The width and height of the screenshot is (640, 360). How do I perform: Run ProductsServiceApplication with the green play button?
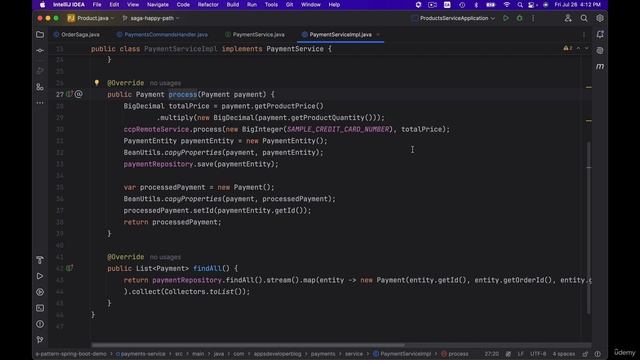tap(506, 18)
